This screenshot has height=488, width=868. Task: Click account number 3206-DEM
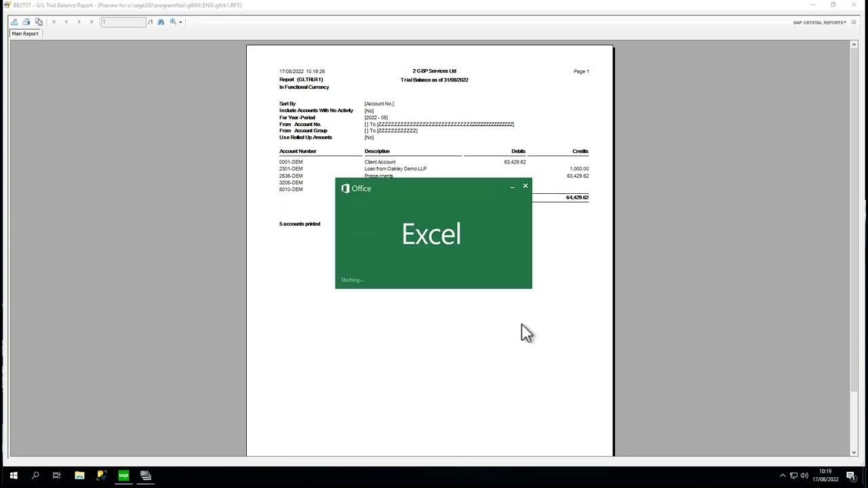tap(291, 182)
